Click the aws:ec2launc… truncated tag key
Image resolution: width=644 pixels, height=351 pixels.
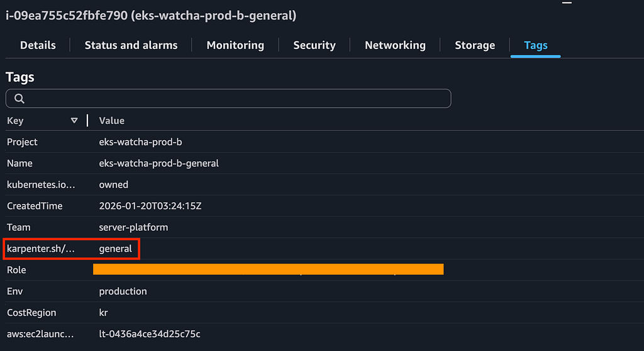[40, 334]
